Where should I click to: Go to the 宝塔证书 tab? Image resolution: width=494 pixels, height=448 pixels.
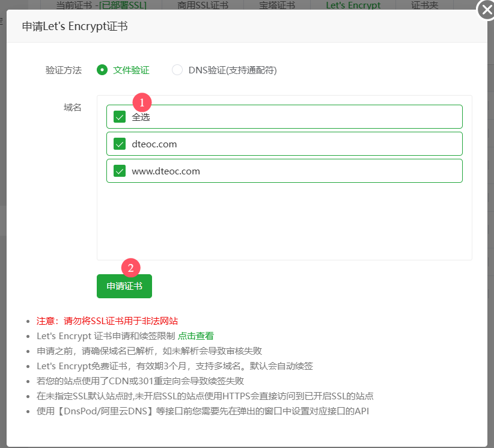(276, 5)
